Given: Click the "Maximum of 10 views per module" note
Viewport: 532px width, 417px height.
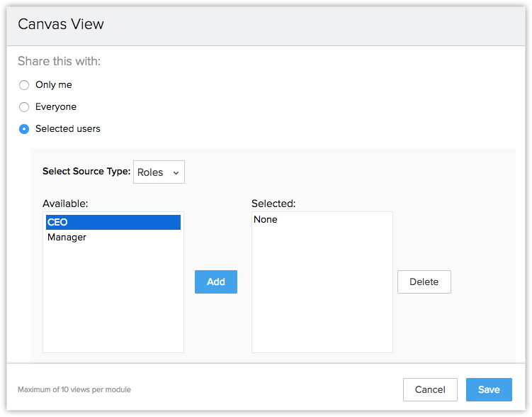Looking at the screenshot, I should pos(74,389).
